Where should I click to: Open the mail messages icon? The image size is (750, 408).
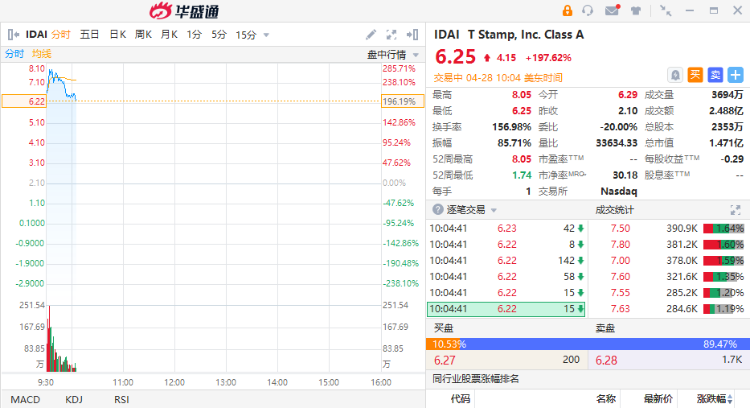point(612,11)
